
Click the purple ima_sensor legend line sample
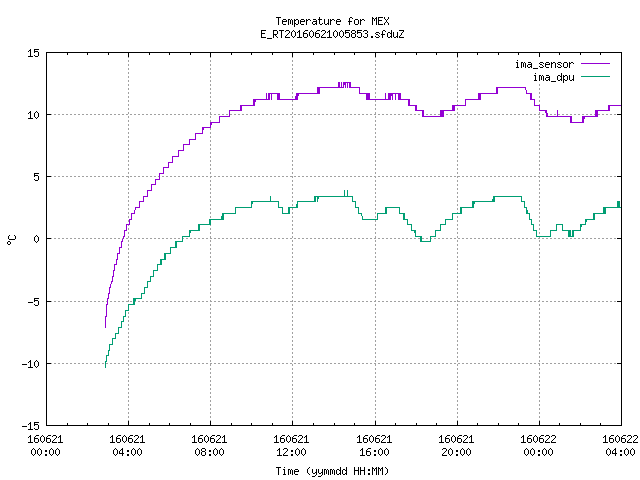596,64
